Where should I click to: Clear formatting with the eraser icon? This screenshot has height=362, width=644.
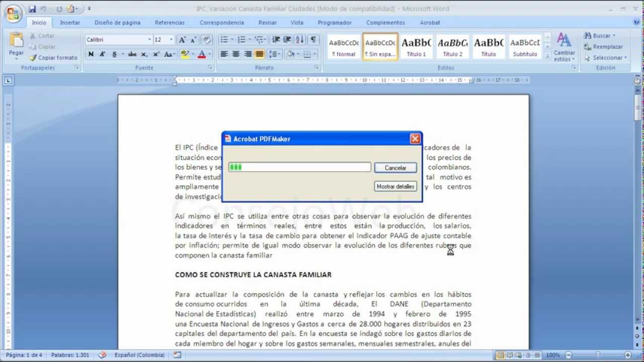pyautogui.click(x=207, y=40)
